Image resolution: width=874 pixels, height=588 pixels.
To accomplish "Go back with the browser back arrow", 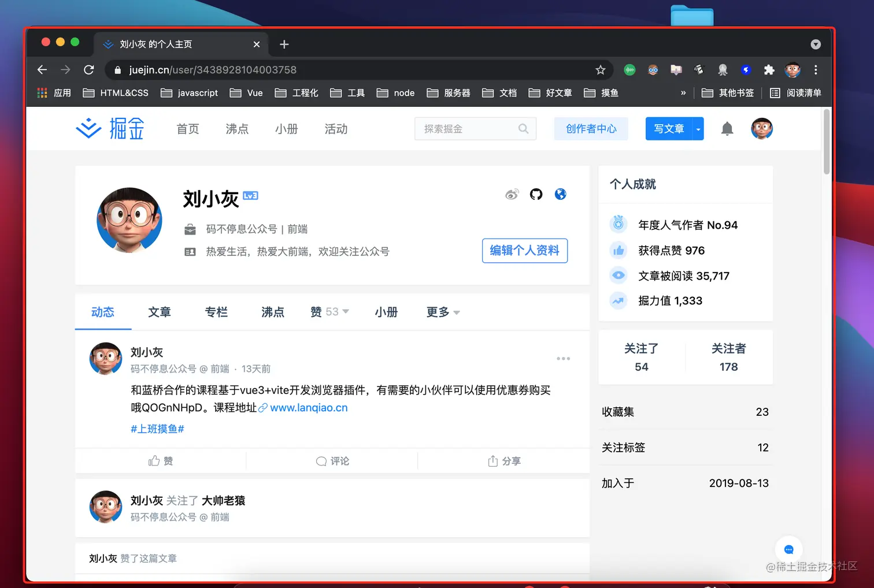I will pyautogui.click(x=42, y=70).
